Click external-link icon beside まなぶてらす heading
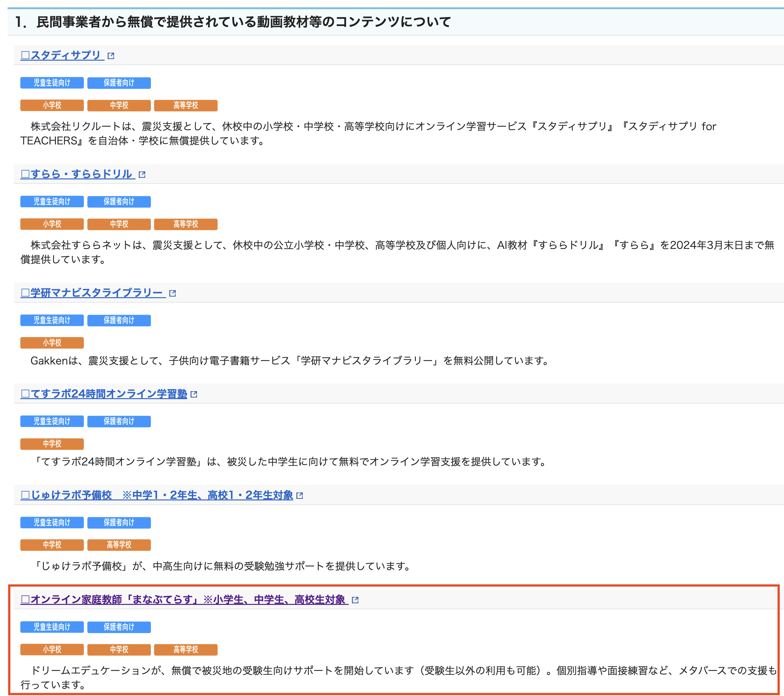 (355, 600)
